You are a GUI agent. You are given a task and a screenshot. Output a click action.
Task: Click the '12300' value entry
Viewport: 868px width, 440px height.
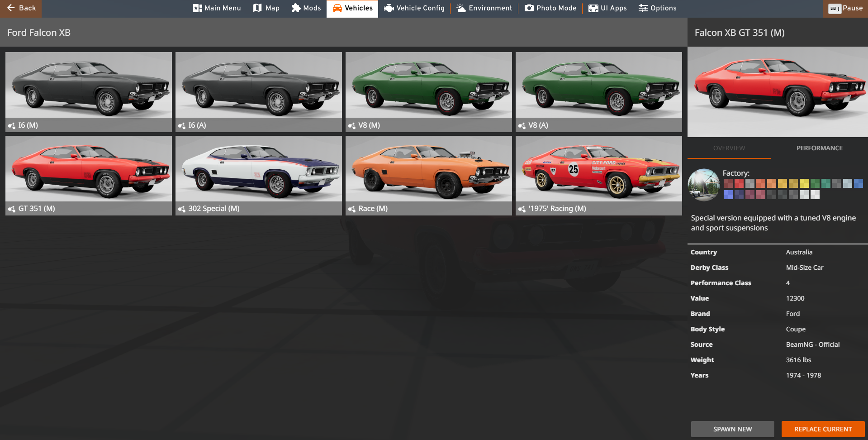tap(795, 298)
